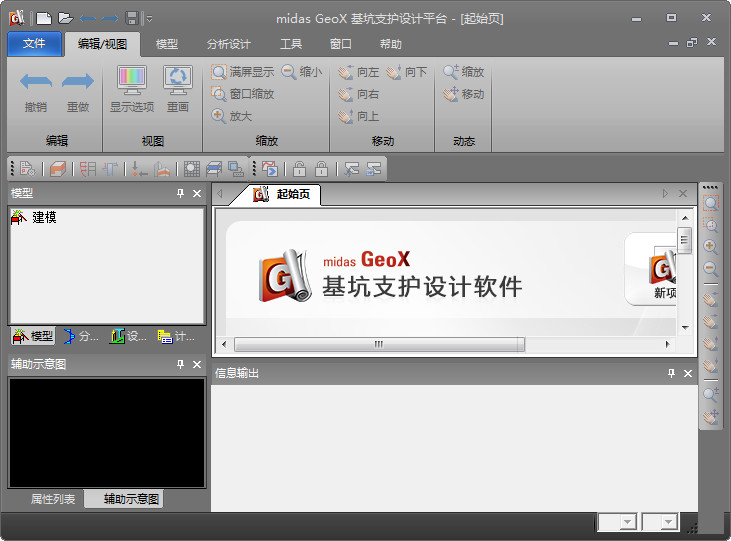Pin the 辅助示意图 panel

(180, 364)
